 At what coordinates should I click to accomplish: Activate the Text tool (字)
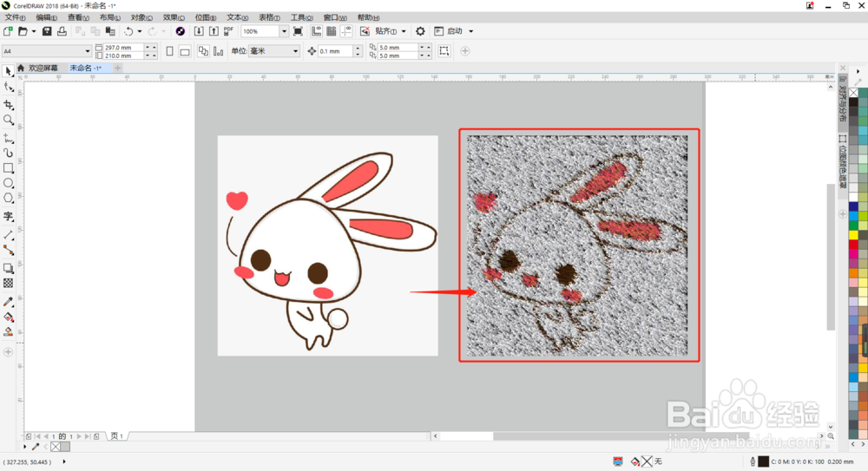coord(9,217)
